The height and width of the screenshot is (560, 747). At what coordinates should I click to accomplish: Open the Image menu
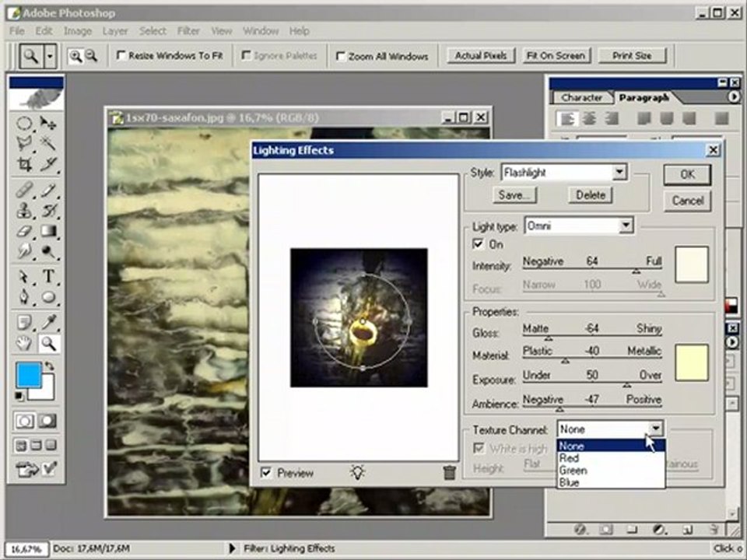78,31
